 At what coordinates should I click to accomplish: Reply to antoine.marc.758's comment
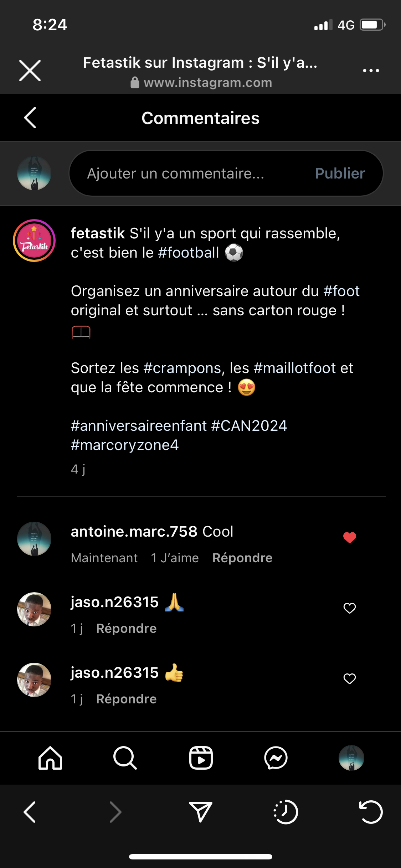(x=242, y=558)
